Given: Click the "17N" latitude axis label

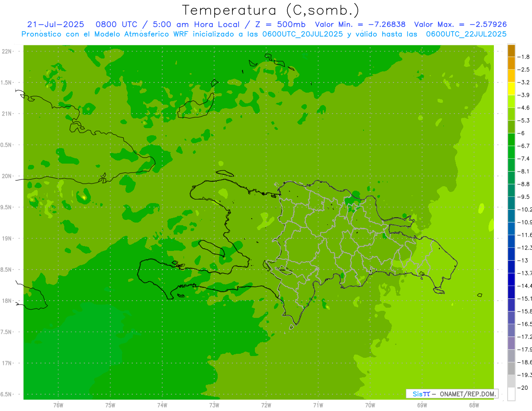Looking at the screenshot, I should [x=8, y=363].
